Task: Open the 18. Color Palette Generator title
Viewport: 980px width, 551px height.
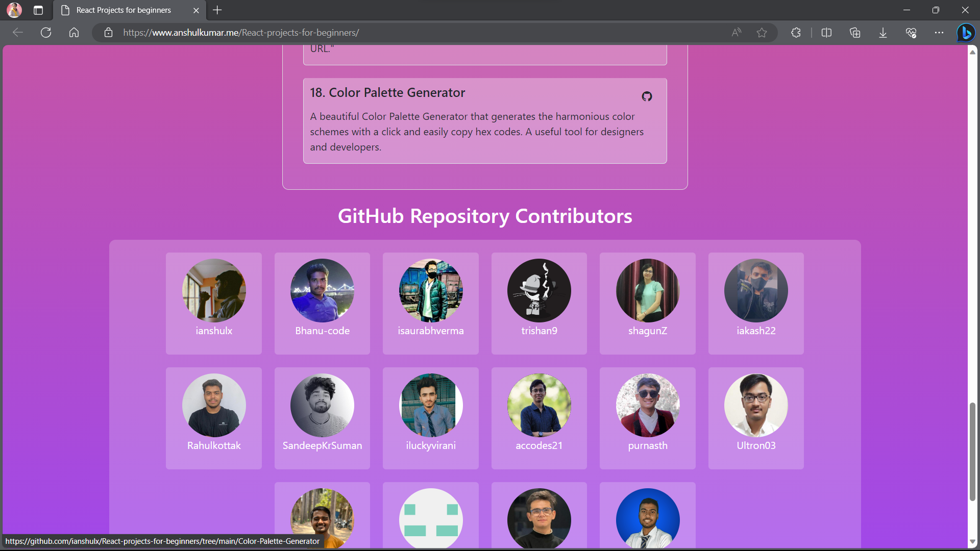Action: [387, 93]
